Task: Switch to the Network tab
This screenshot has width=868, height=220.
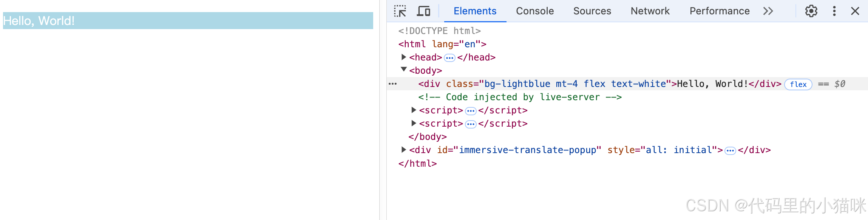Action: coord(650,11)
